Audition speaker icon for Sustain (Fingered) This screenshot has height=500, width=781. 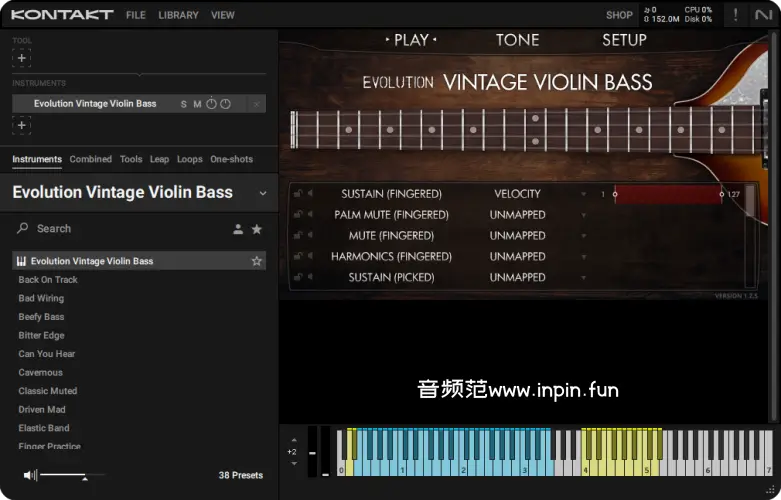click(310, 194)
